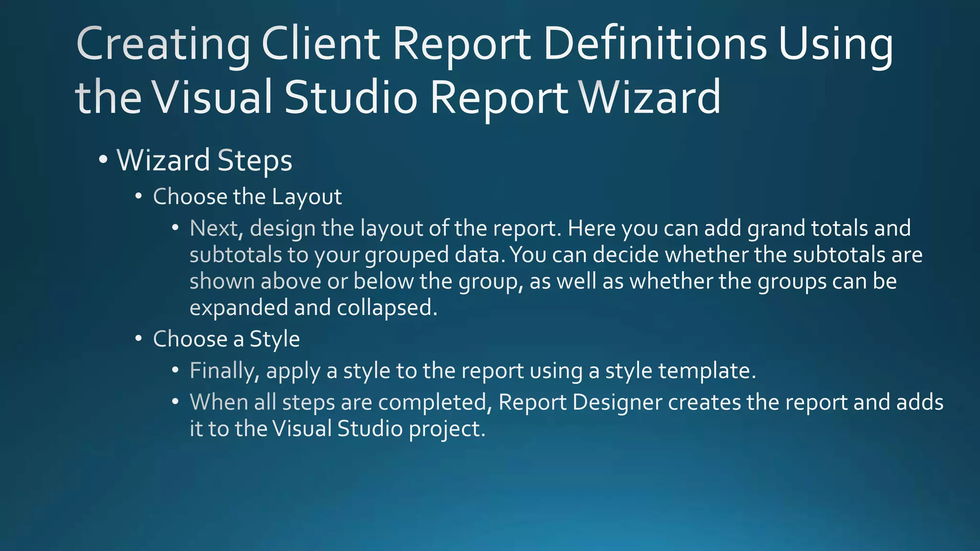Click the bullet dot before 'Wizard Steps'
Screen dimensions: 980x551
click(x=103, y=159)
